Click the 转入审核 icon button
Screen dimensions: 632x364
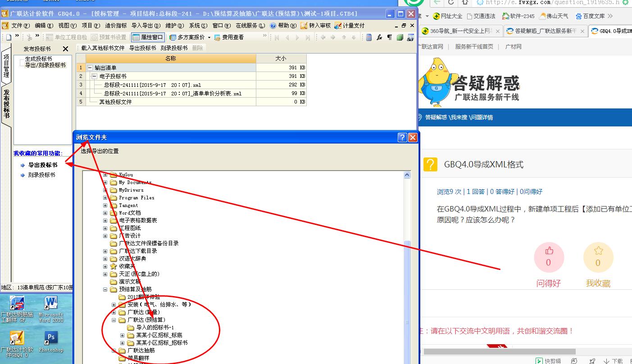tap(316, 26)
